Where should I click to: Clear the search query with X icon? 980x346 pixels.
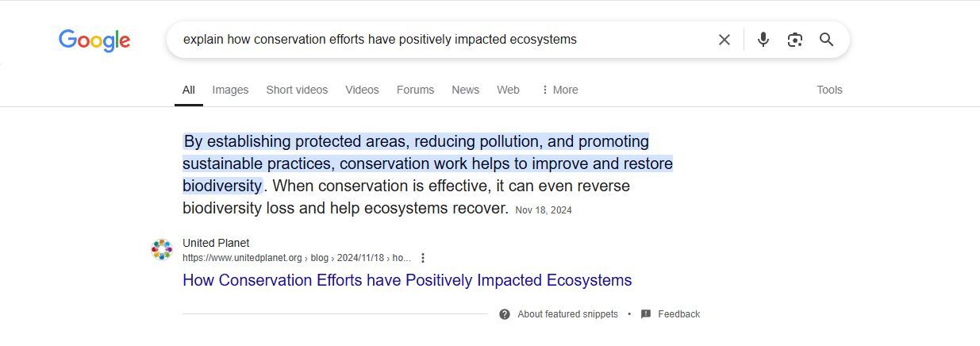point(724,40)
